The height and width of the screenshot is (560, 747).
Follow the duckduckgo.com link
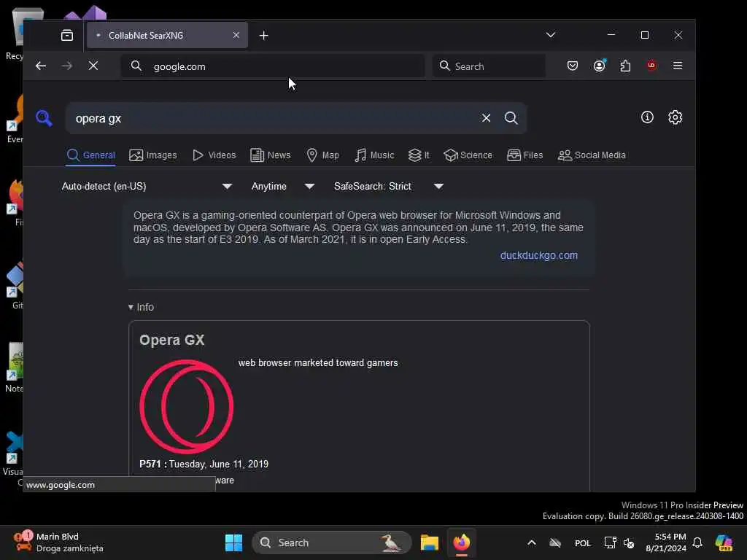click(x=539, y=255)
